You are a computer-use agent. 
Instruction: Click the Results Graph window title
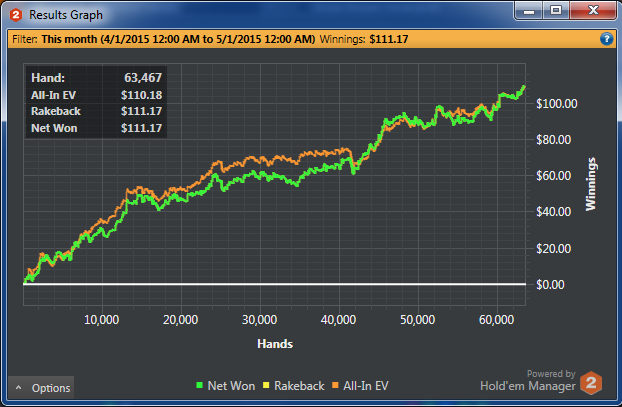click(66, 15)
